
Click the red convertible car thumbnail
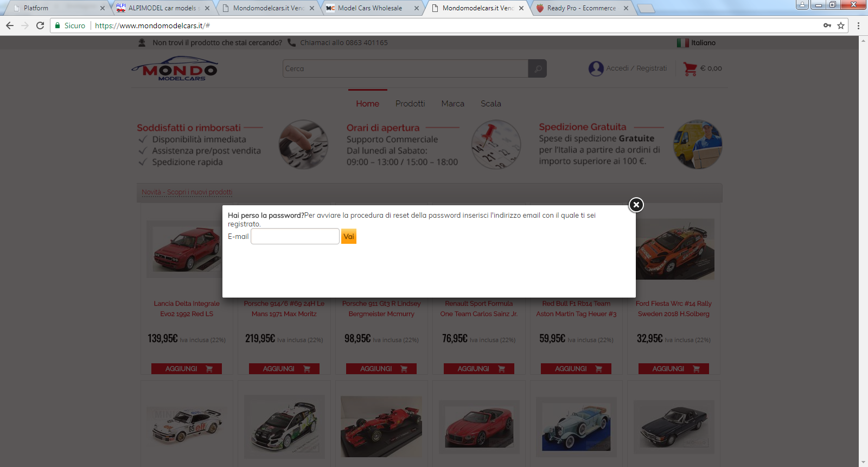(479, 427)
